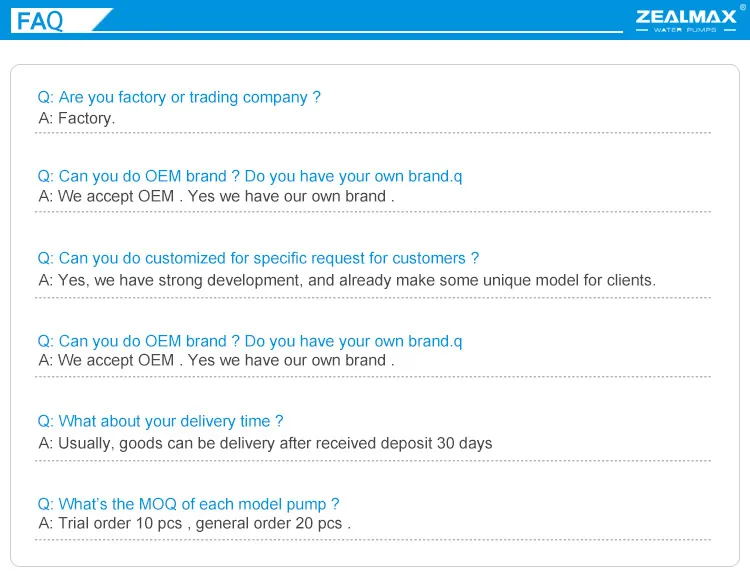Open the second OEM brand question

pos(250,341)
